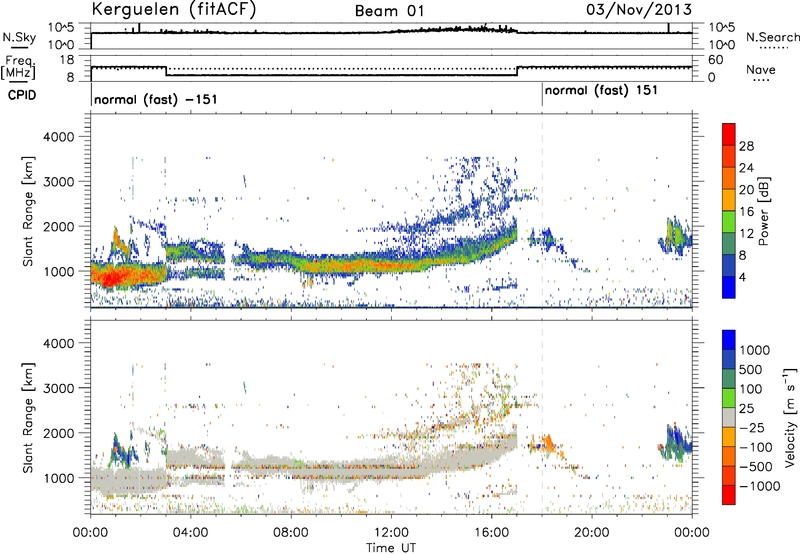Viewport: 800px width, 554px height.
Task: Click the 'Nave' legend label
Action: 760,70
